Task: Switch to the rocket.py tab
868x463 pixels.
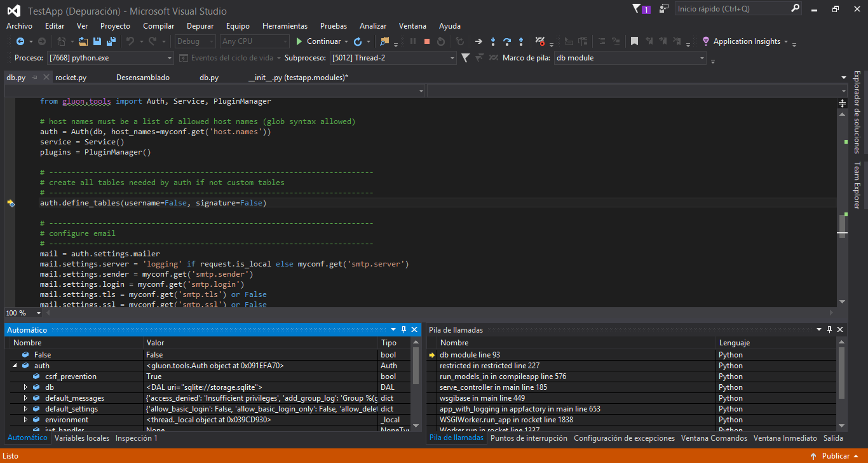Action: (x=71, y=78)
